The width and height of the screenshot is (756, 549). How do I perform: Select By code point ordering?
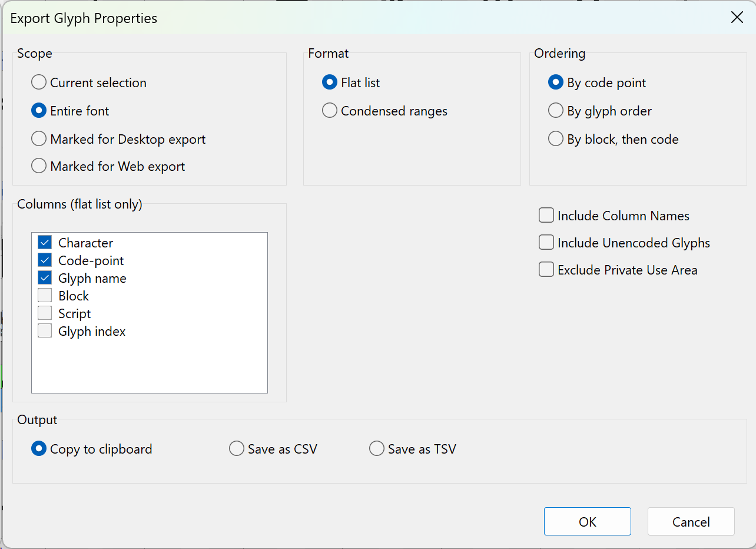[x=556, y=82]
